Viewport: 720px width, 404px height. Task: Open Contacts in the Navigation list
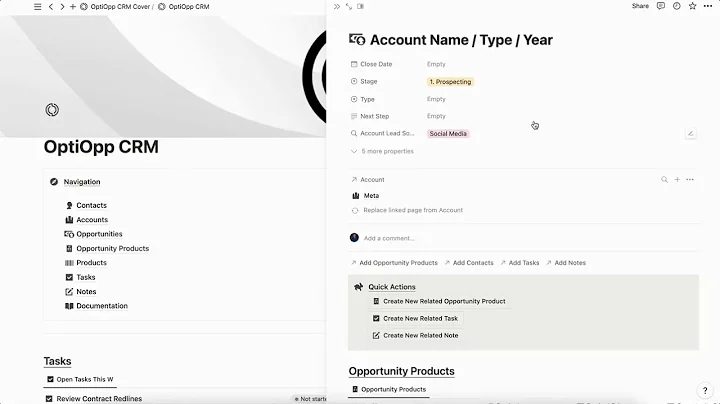[x=86, y=205]
